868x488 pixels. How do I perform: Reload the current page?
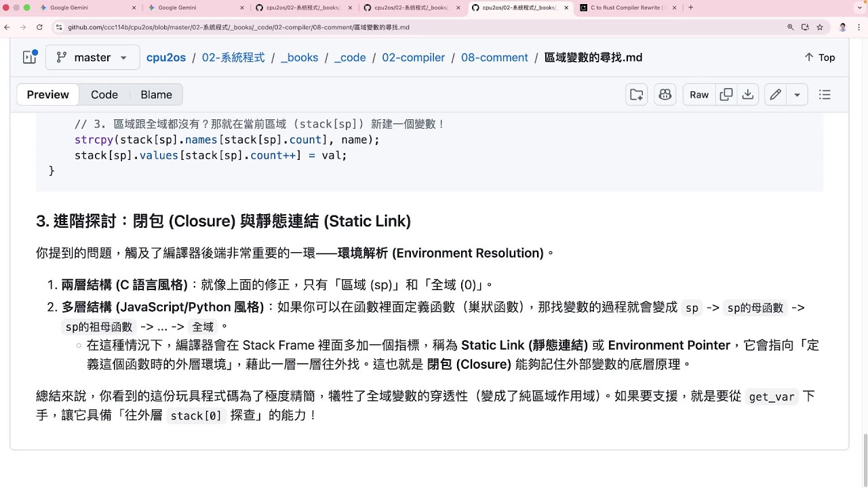click(x=39, y=27)
